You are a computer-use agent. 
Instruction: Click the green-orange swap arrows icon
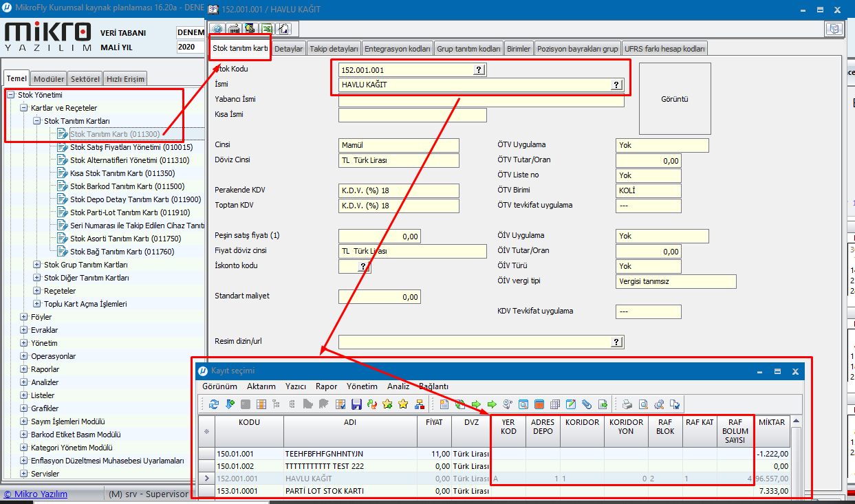[372, 404]
